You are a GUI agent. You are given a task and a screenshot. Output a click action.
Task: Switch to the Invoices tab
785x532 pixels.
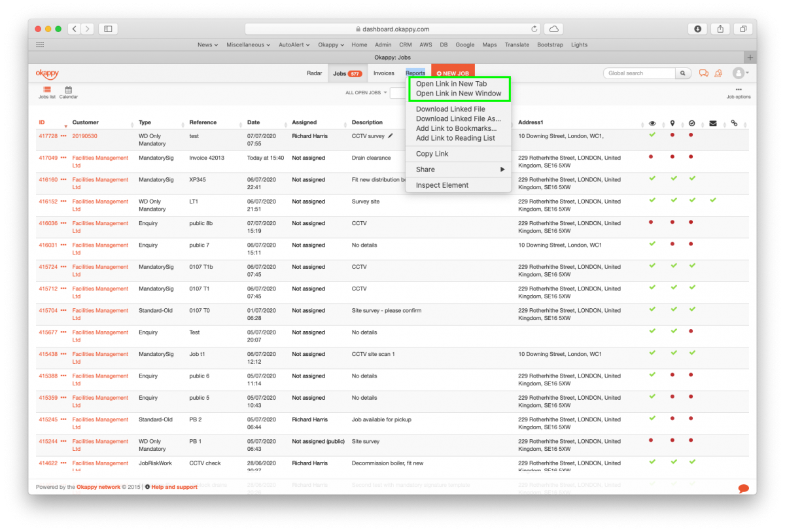(384, 73)
